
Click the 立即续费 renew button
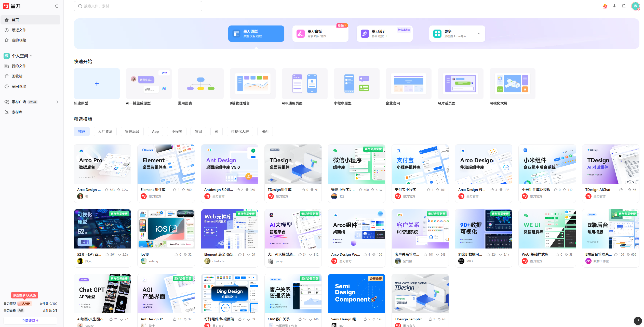point(30,321)
